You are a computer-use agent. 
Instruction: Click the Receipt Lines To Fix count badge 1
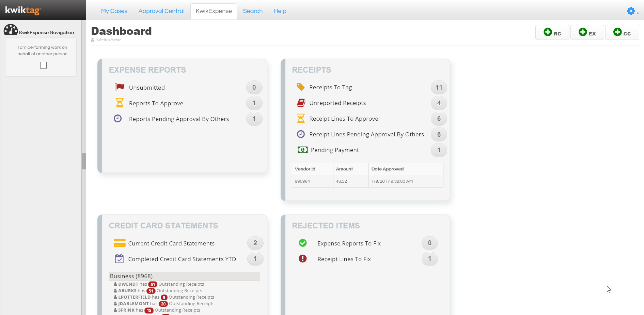tap(429, 258)
